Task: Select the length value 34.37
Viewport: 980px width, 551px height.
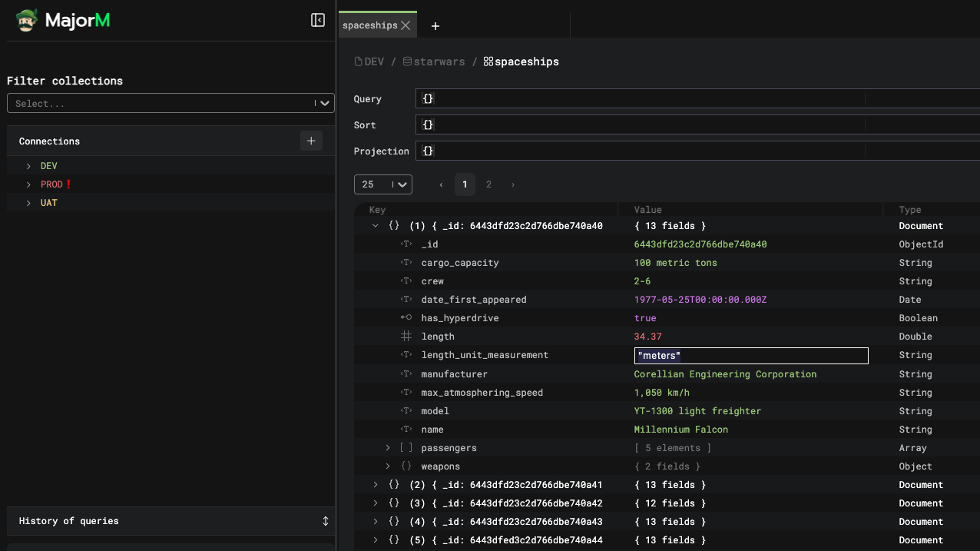Action: pyautogui.click(x=648, y=337)
